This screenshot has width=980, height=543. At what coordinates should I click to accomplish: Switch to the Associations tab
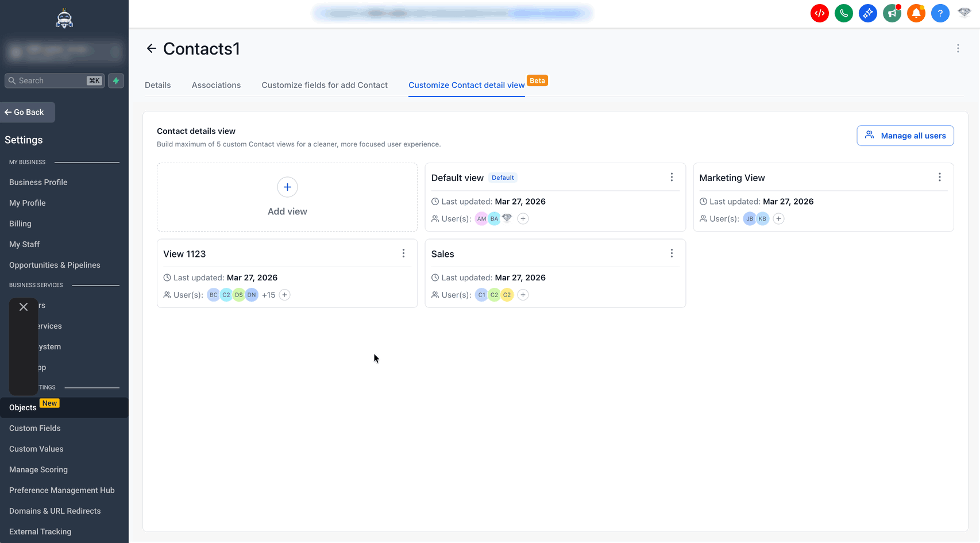(x=216, y=85)
